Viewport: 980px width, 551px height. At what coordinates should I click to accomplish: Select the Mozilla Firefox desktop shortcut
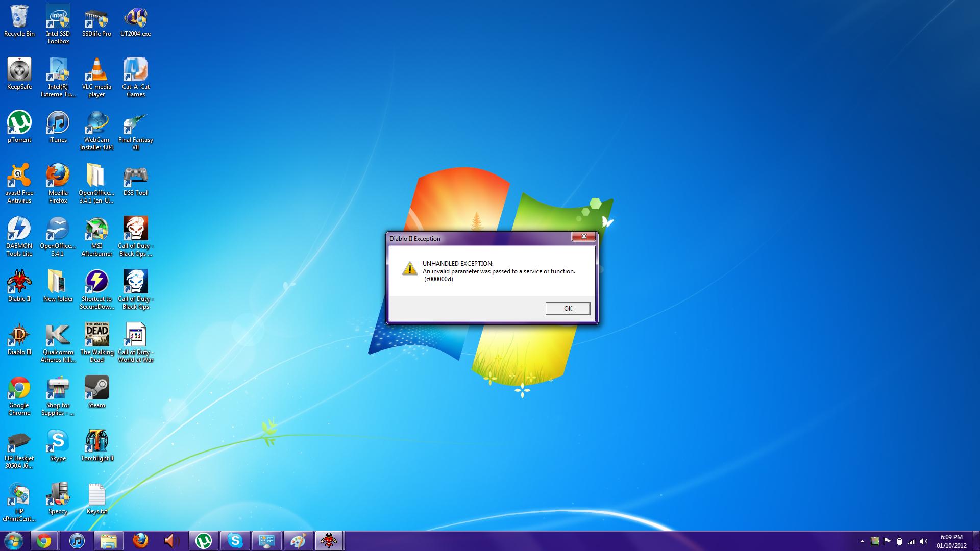click(58, 184)
